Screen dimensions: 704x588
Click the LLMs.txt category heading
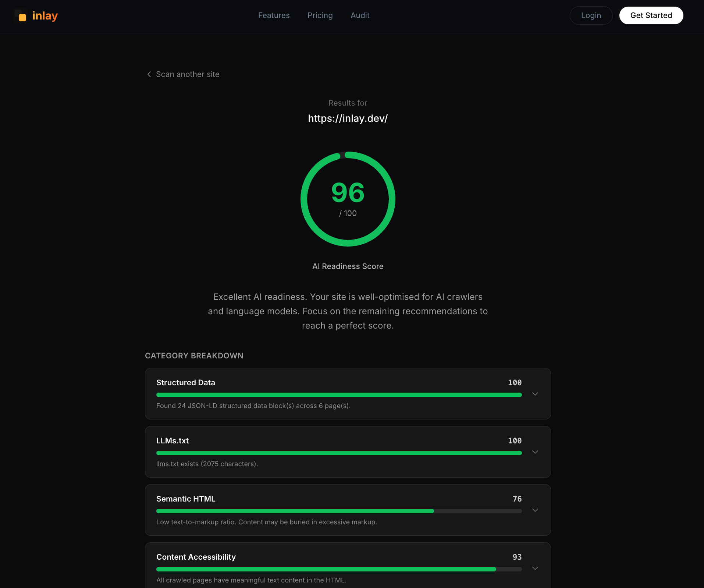172,440
